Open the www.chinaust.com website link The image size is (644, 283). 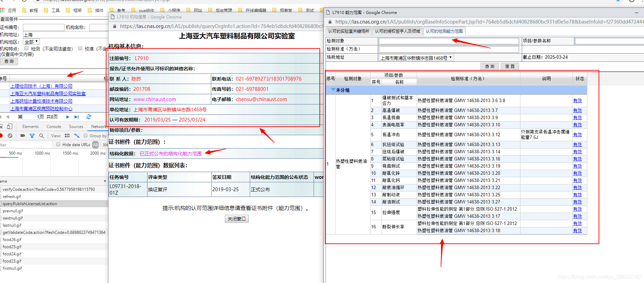tap(155, 99)
